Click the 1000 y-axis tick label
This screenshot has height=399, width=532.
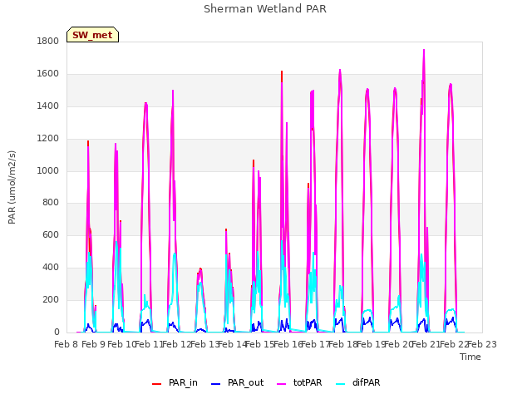[x=48, y=170]
